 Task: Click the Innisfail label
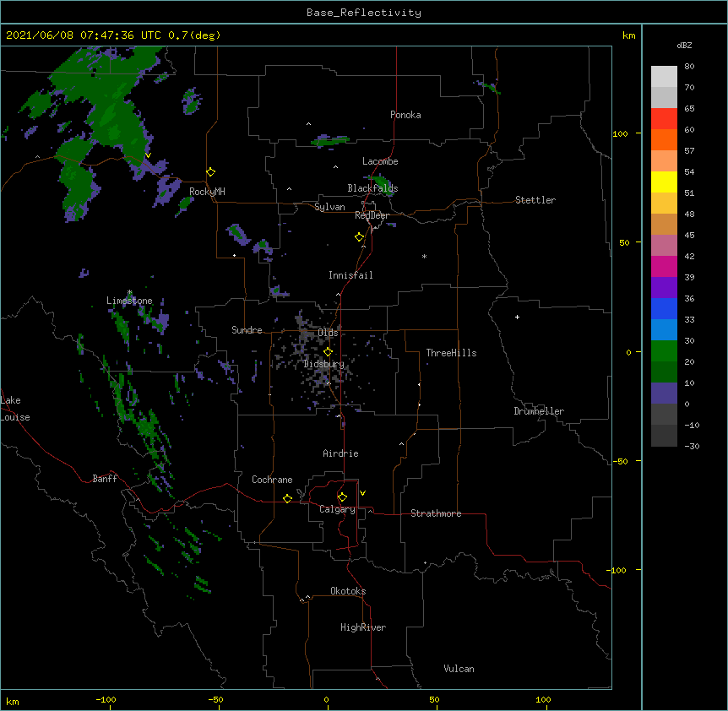point(350,275)
